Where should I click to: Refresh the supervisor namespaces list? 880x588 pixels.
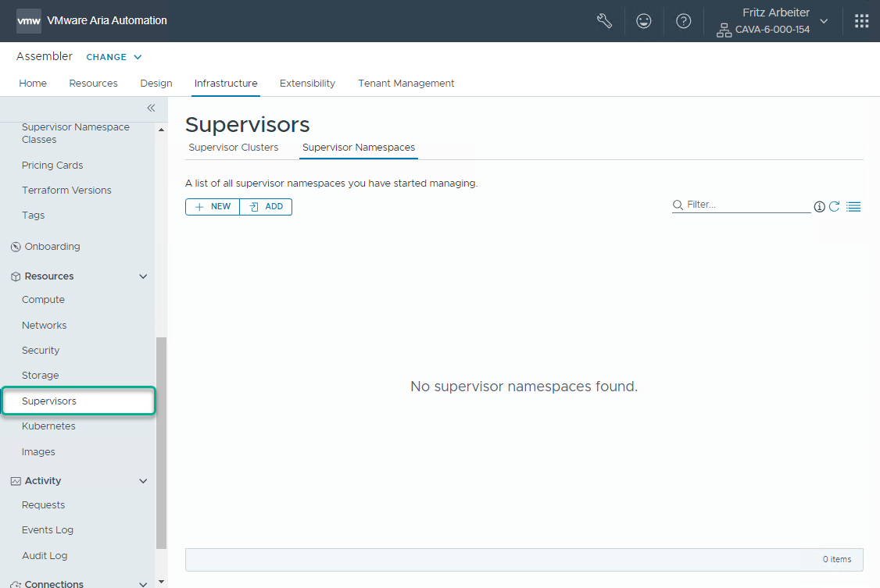[x=835, y=206]
